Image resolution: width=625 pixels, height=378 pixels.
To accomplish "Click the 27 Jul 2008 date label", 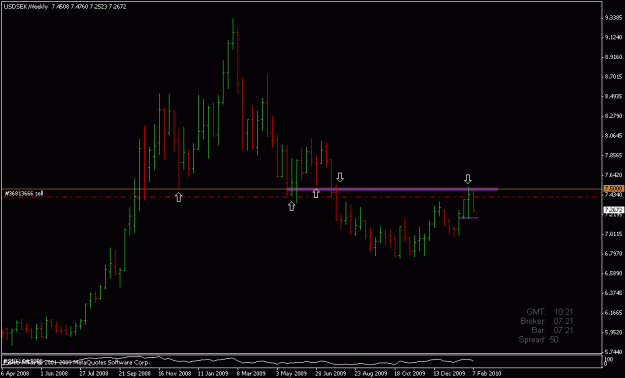I will tap(94, 374).
